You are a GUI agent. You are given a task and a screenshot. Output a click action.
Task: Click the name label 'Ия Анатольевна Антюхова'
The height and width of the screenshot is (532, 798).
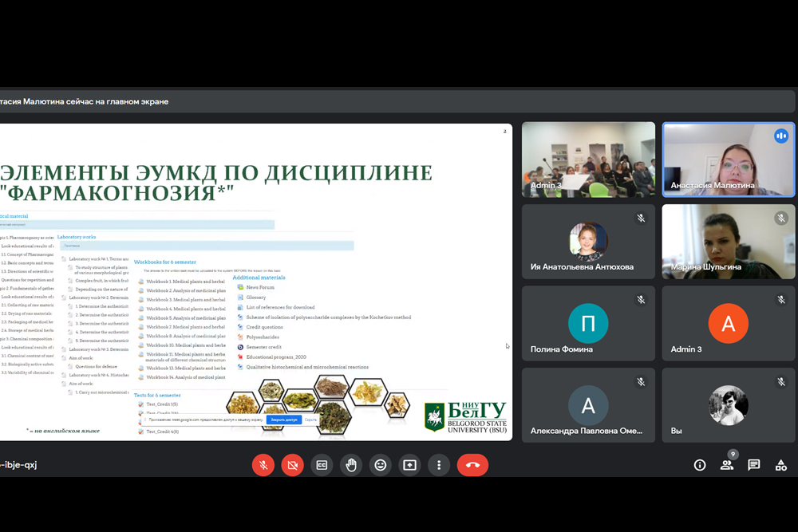click(582, 267)
